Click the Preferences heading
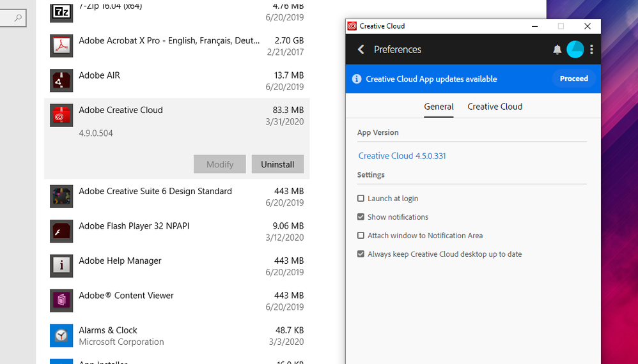This screenshot has height=364, width=638. coord(398,50)
